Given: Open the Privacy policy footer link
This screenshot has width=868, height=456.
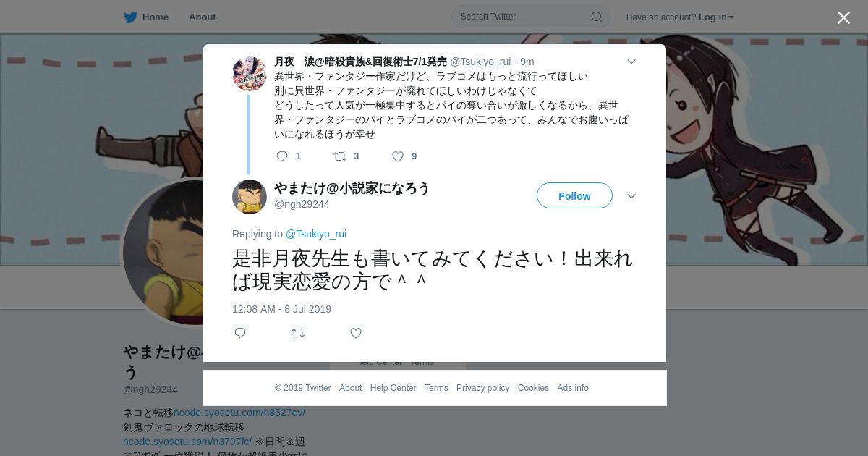Looking at the screenshot, I should pyautogui.click(x=482, y=388).
